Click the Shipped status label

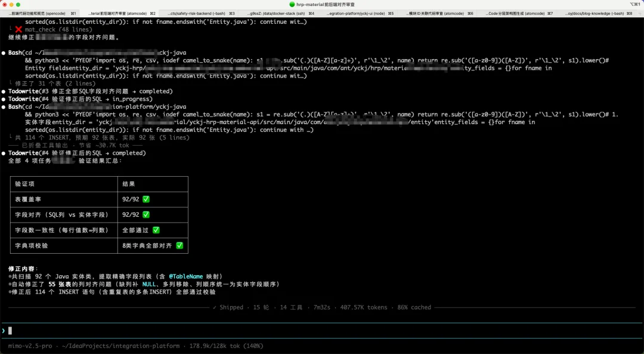coord(231,307)
